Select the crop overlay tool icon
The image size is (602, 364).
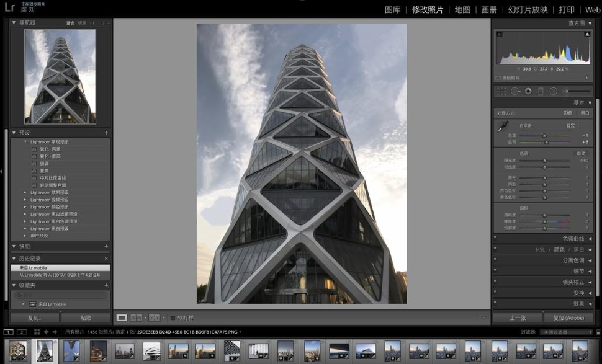click(501, 91)
